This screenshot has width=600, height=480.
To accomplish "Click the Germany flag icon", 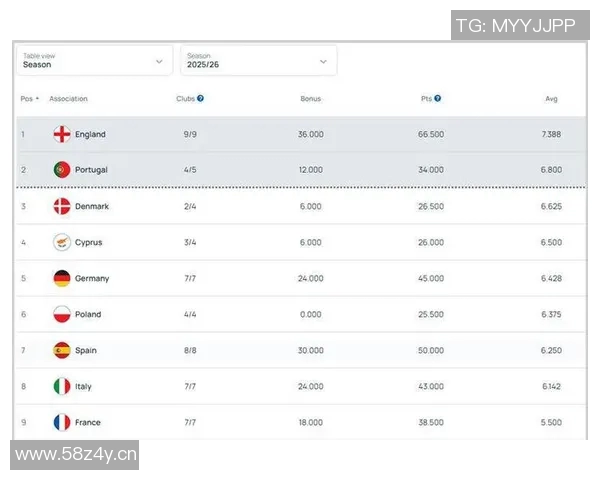I will tap(62, 278).
